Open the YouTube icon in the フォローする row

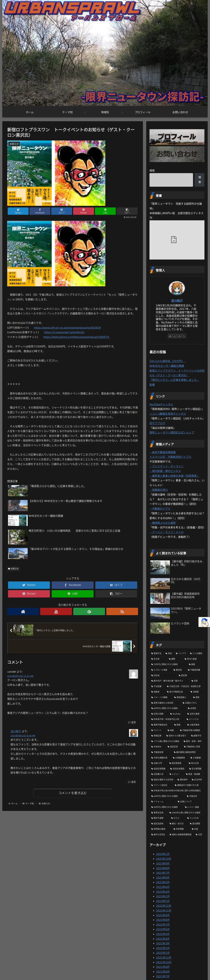coord(56,612)
